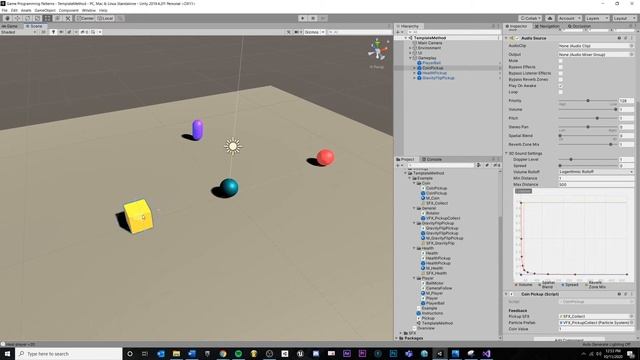Select the red sphere in scene
Viewport: 640px width, 360px height.
(x=325, y=157)
